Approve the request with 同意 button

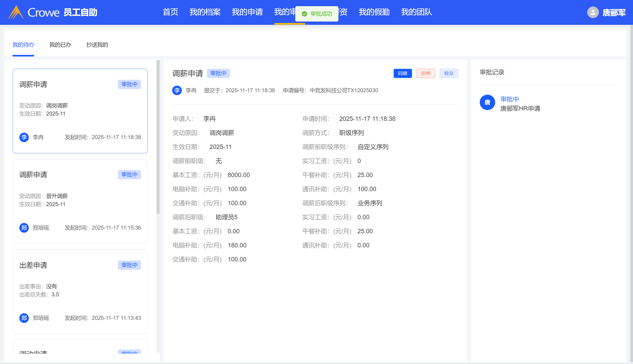coord(403,73)
